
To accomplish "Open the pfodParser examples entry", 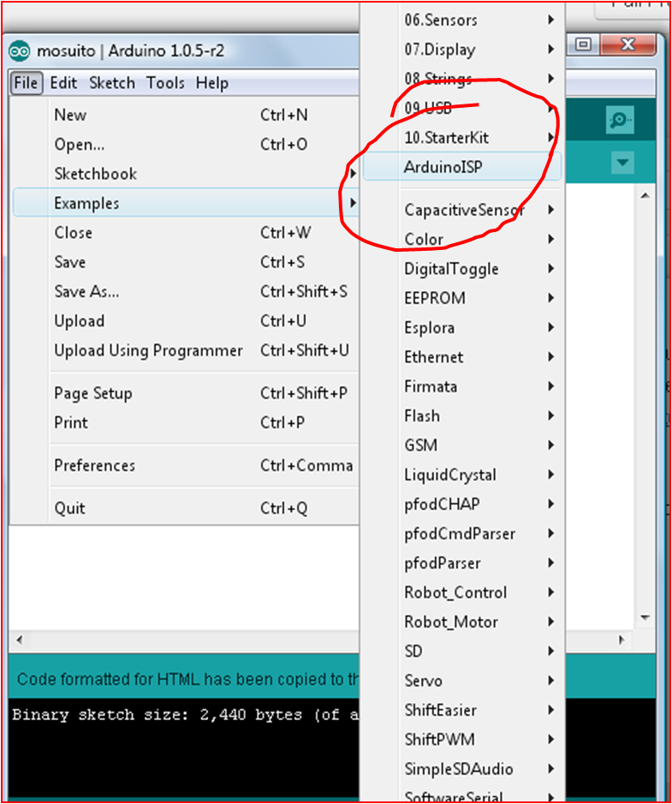I will tap(462, 563).
